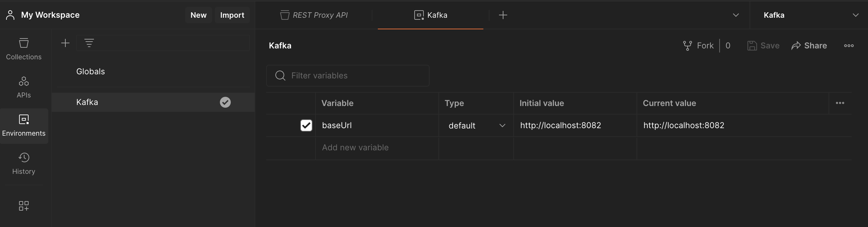
Task: Focus the Filter variables search field
Action: [x=348, y=76]
